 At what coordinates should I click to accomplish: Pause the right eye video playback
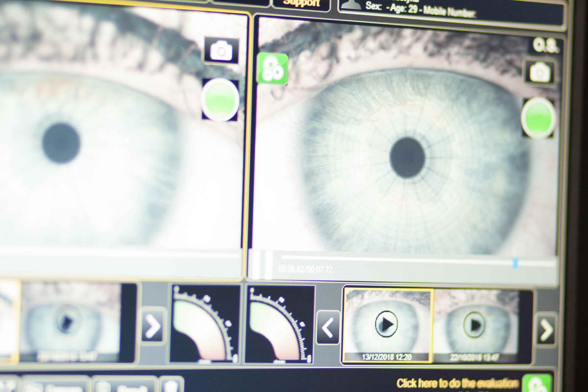[261, 265]
